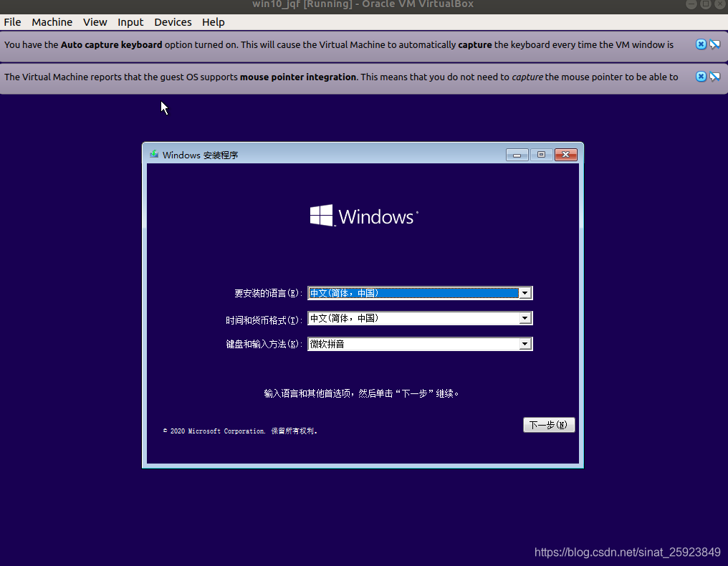This screenshot has width=728, height=566.
Task: Click the 键盘和输入方法(K) label
Action: pos(264,344)
